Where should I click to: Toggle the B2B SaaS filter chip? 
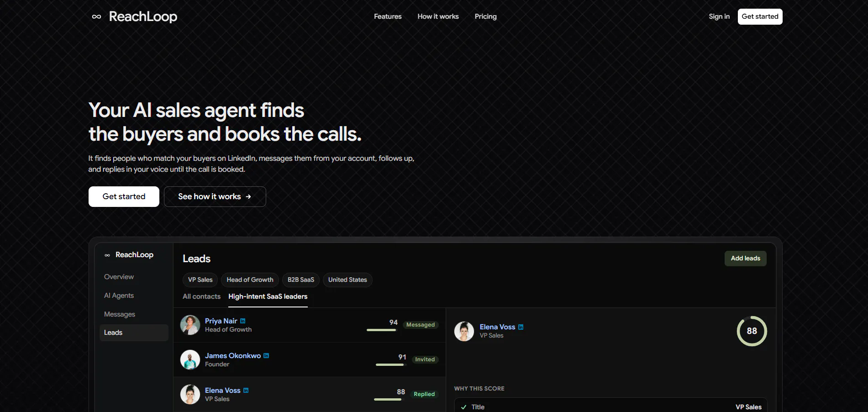(x=301, y=280)
